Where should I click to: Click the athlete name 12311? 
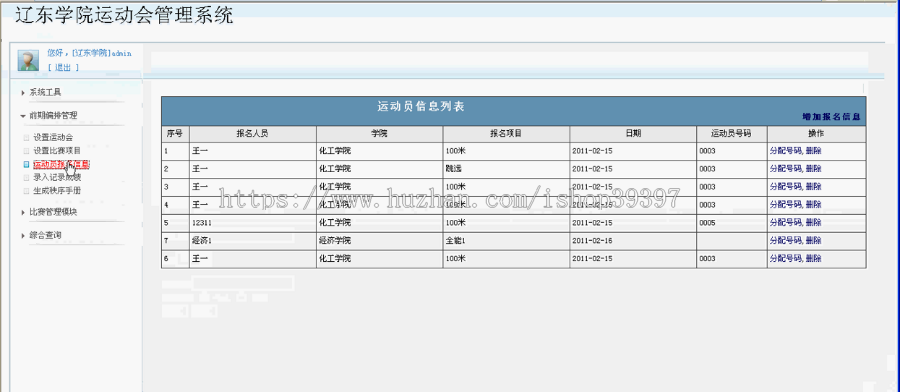click(202, 222)
